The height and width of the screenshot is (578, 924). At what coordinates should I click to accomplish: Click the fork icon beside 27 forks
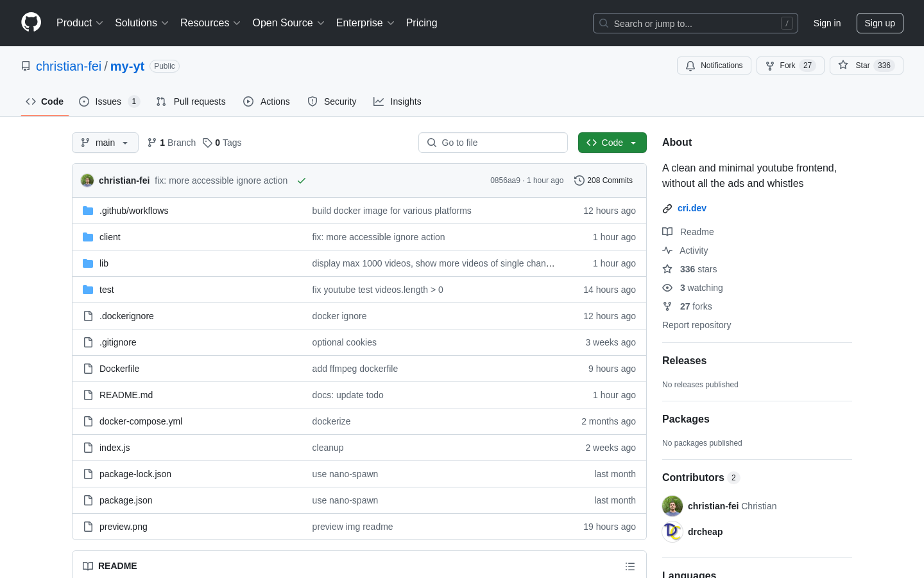[x=667, y=306]
